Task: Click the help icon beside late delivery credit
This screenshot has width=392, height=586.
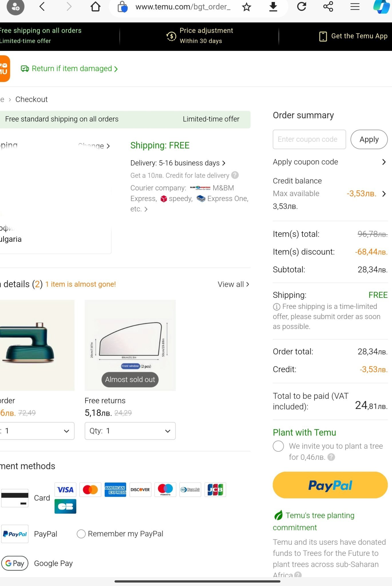Action: (x=235, y=175)
